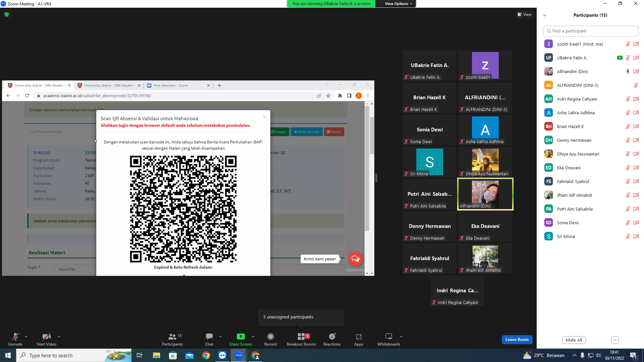This screenshot has width=644, height=362.
Task: Expand video options arrow next to Start Video
Action: [x=59, y=337]
